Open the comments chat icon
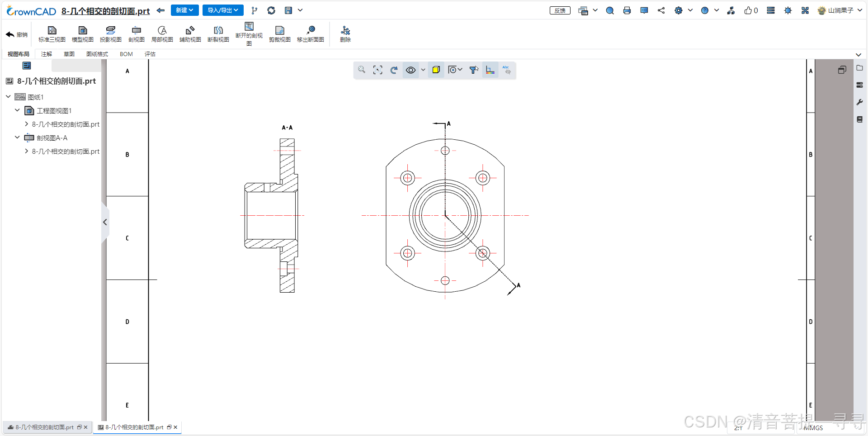Viewport: 868px width, 436px height. coord(644,10)
